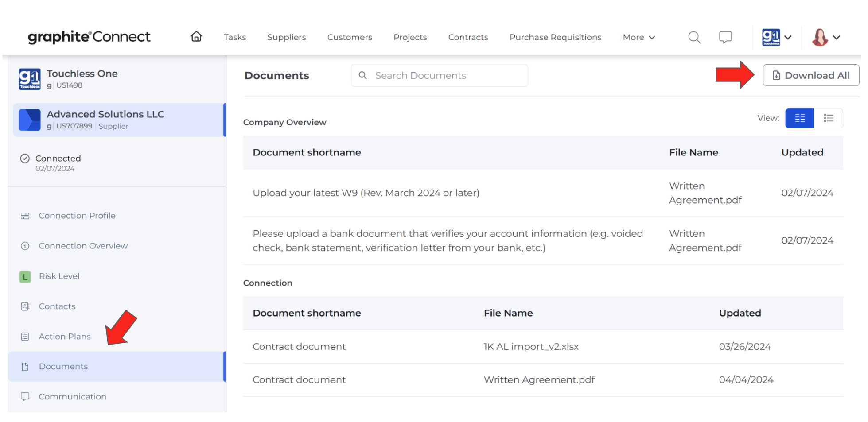
Task: Click the graphite Connect logo
Action: click(89, 37)
